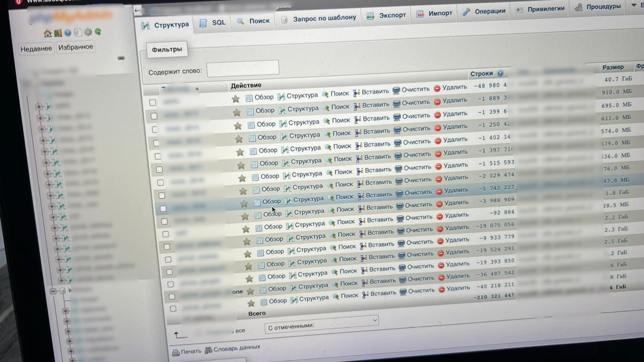Open the 'С отмеченными:' dropdown
Screen dimensions: 644x362
[x=321, y=321]
